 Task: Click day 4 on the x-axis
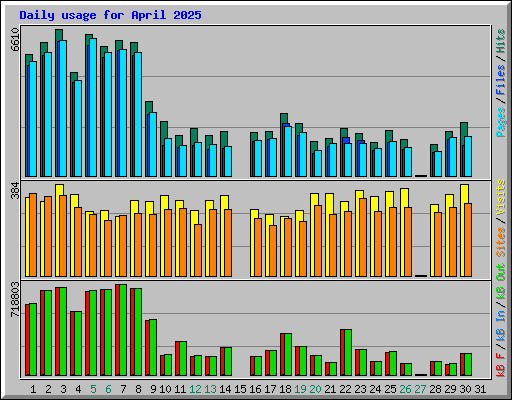78,389
